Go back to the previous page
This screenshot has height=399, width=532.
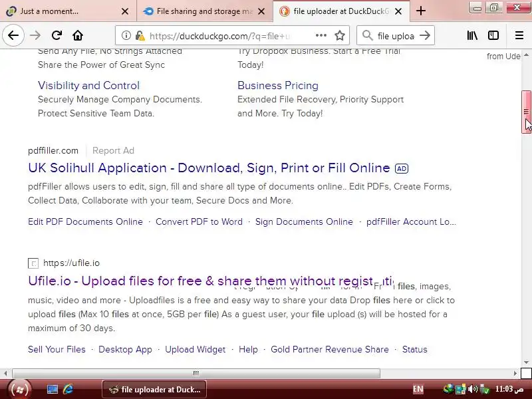pos(13,35)
